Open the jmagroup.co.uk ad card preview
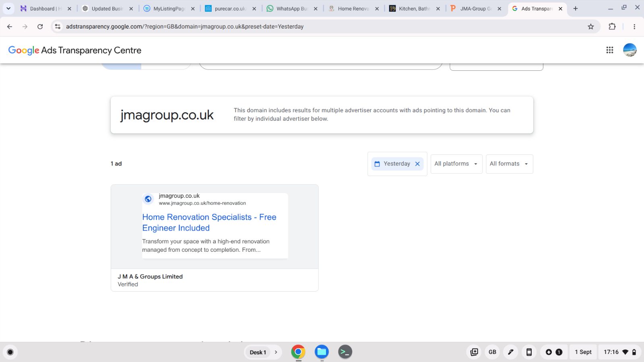This screenshot has width=644, height=362. (x=215, y=226)
